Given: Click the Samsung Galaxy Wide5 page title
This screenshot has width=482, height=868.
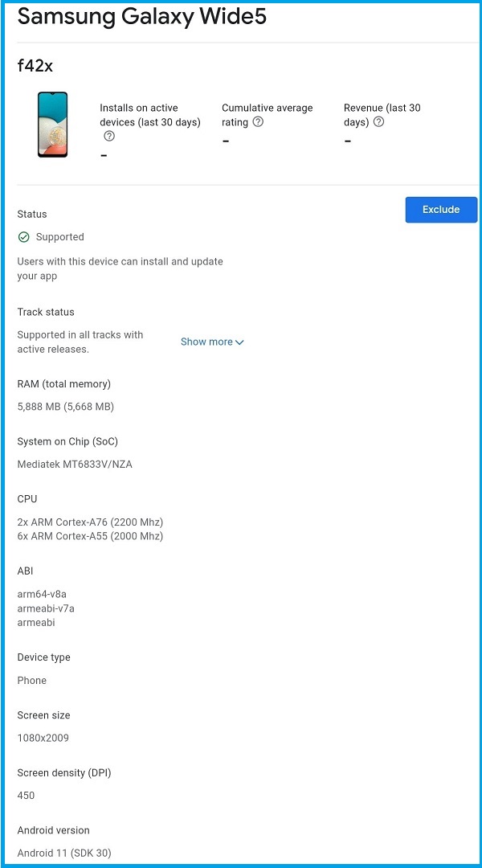Looking at the screenshot, I should 141,17.
